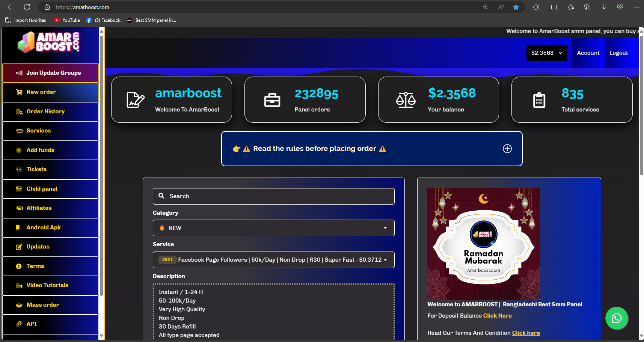Open the Best SMM panel bookmark
Viewport: 644px width, 342px height.
[151, 20]
